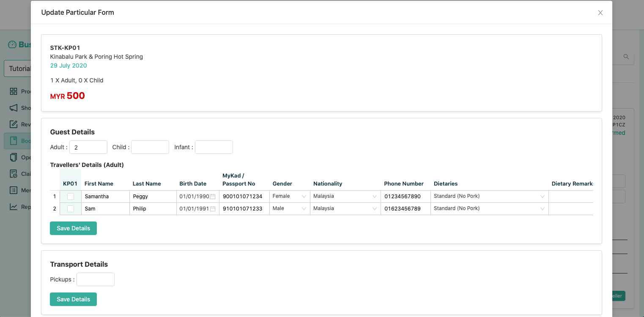Open calendar picker for Samantha's birth date
Screen dimensions: 644x317
point(213,197)
